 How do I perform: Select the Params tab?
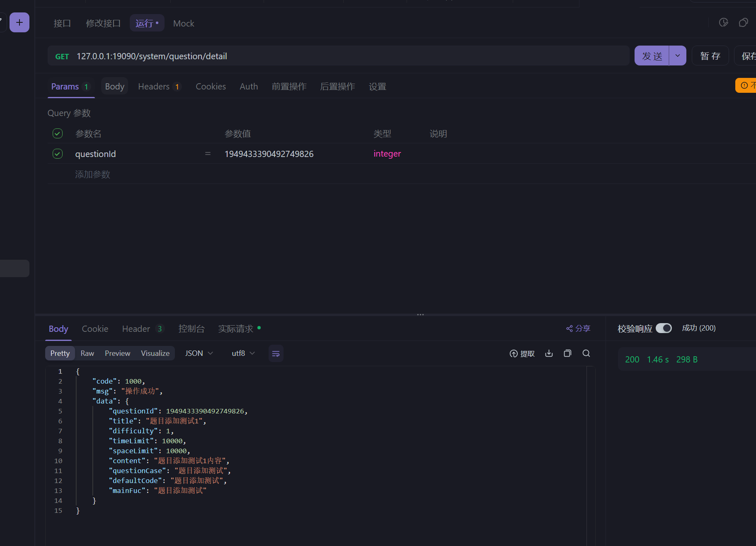pyautogui.click(x=70, y=87)
